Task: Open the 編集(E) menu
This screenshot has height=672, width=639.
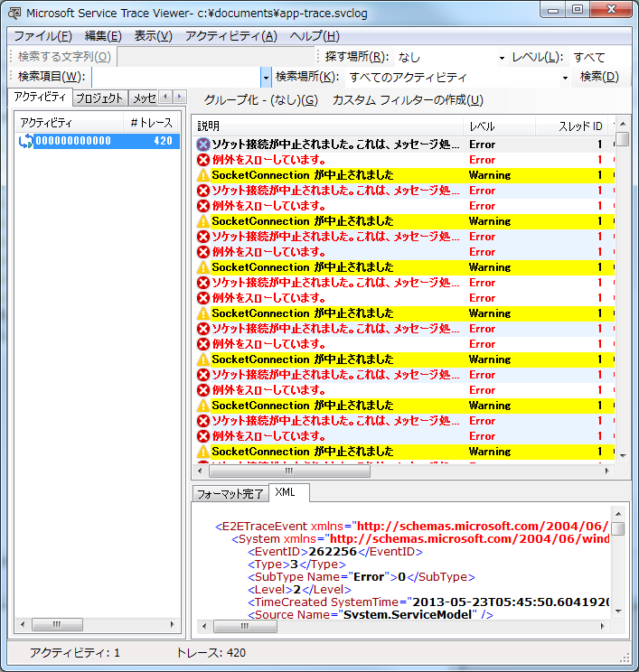Action: 103,36
